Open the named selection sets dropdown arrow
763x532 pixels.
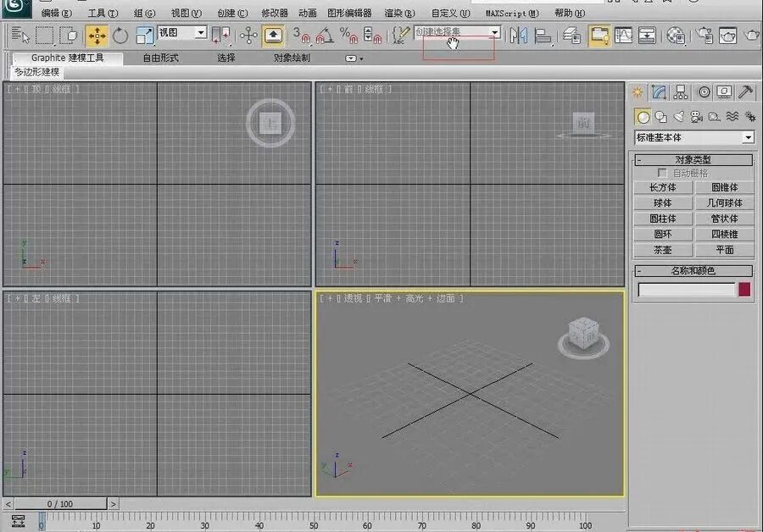tap(494, 32)
